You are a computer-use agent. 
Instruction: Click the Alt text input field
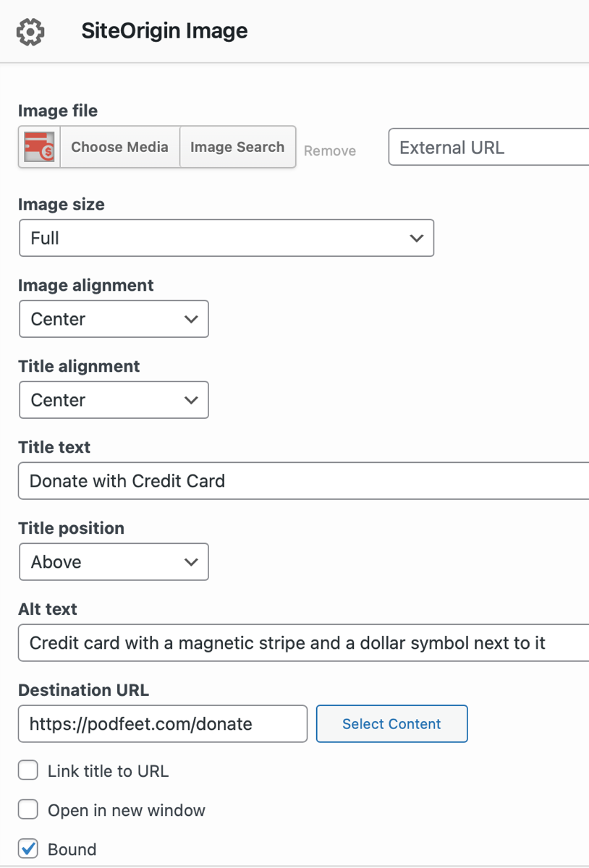click(x=304, y=643)
